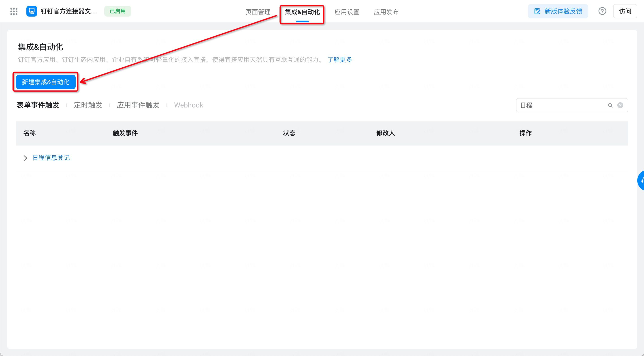Click 新建集成&自动化 button
The image size is (644, 356).
click(x=46, y=82)
